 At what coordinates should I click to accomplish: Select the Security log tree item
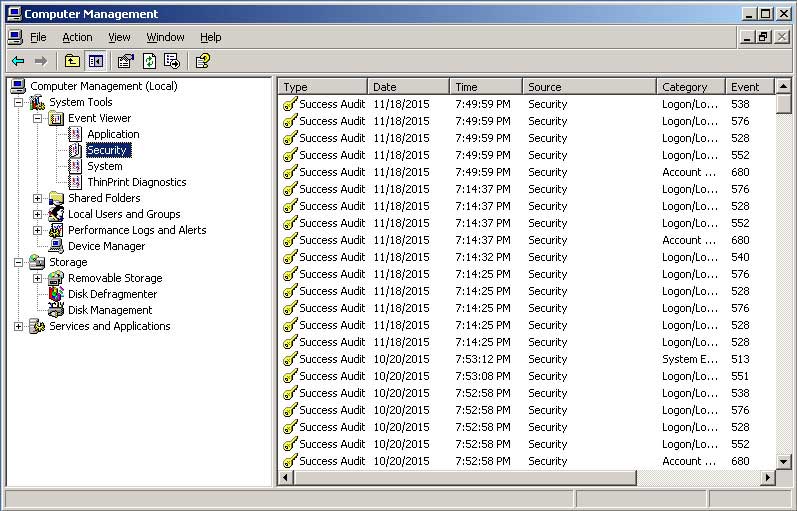(107, 150)
